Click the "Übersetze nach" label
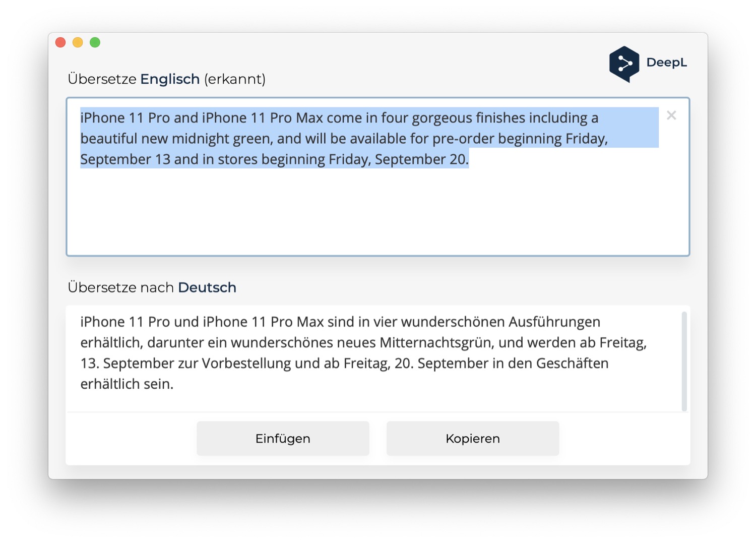The height and width of the screenshot is (543, 756). (121, 287)
